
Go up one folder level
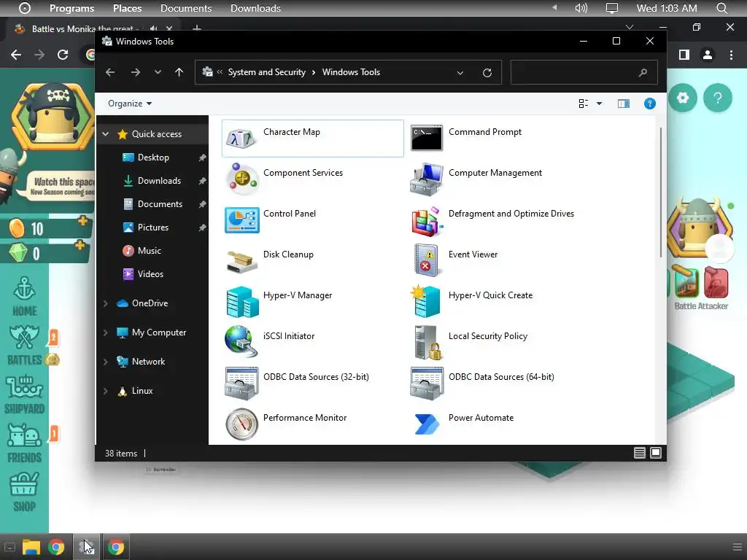(x=179, y=72)
